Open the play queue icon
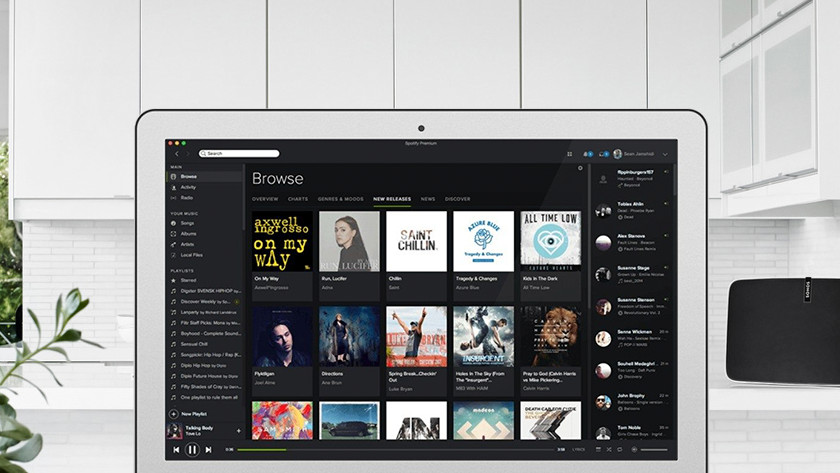The width and height of the screenshot is (840, 473). [598, 449]
